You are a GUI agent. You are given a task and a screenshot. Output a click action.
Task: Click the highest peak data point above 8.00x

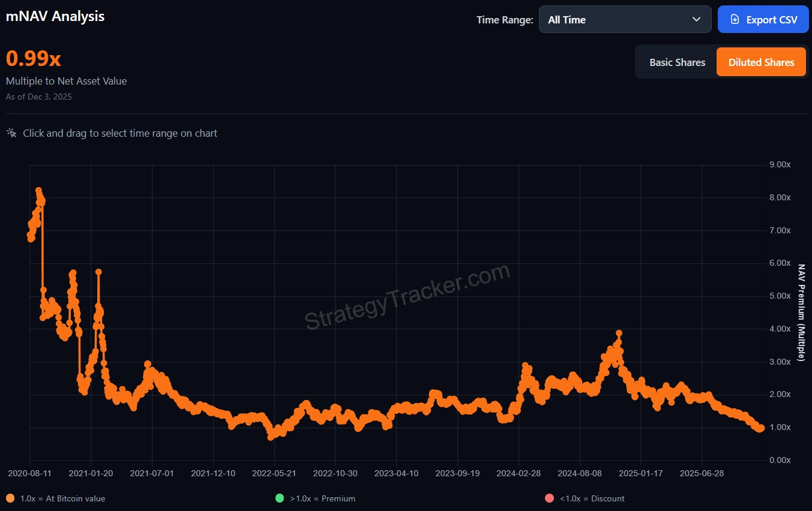pos(38,191)
